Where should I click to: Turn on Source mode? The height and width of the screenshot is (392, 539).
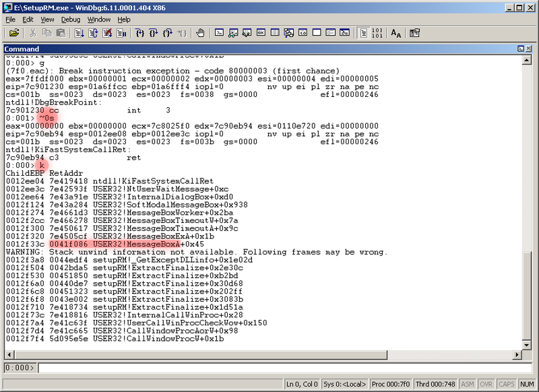[363, 33]
